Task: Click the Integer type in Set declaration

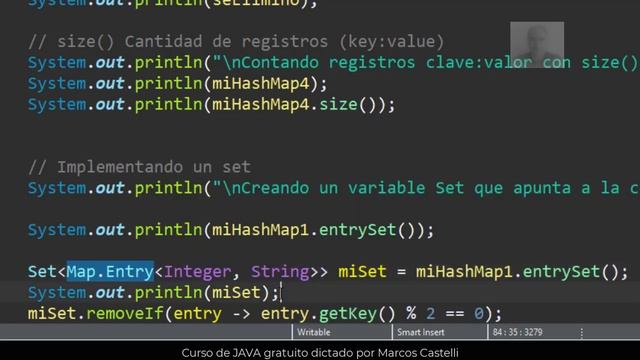Action: (198, 271)
